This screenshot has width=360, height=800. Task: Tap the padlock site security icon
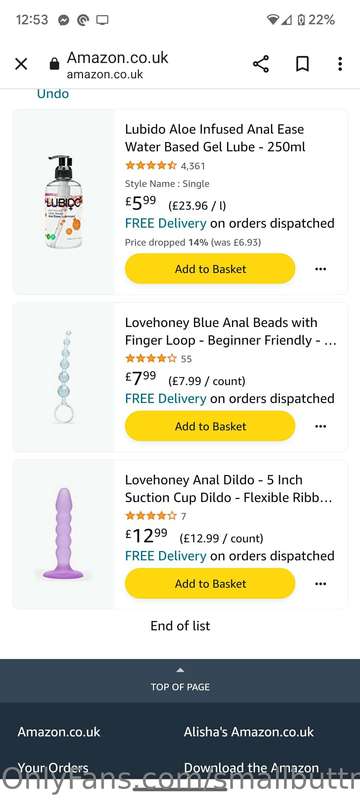click(x=54, y=64)
